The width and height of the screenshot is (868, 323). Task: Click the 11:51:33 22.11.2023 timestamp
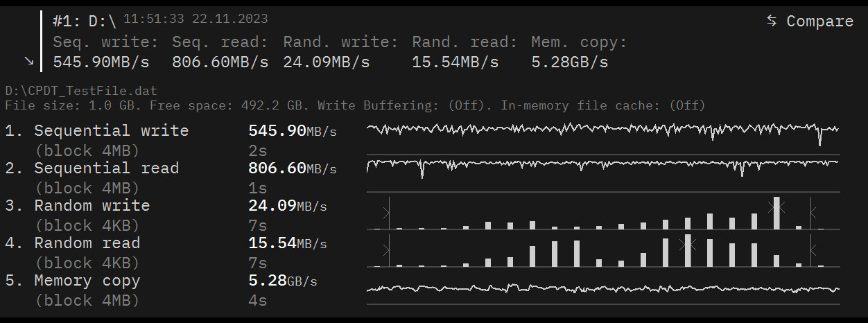[x=196, y=19]
